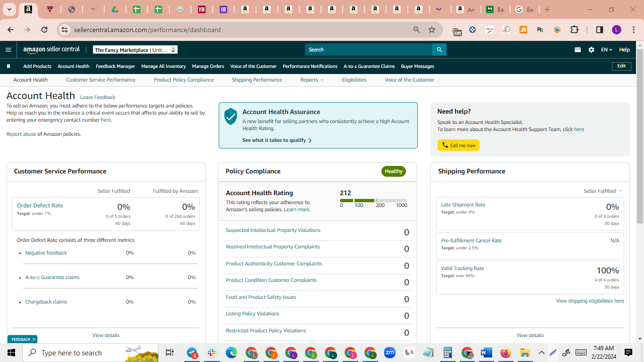
Task: Open Performance Notifications in the top menu
Action: point(310,66)
